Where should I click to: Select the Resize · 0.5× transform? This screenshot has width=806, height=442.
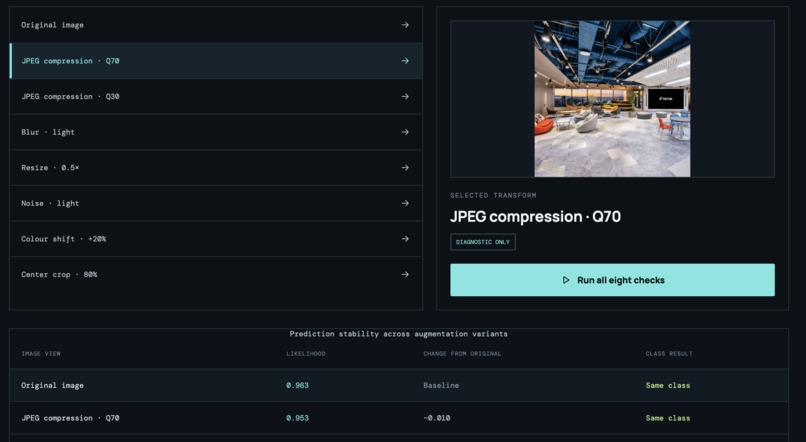(216, 168)
